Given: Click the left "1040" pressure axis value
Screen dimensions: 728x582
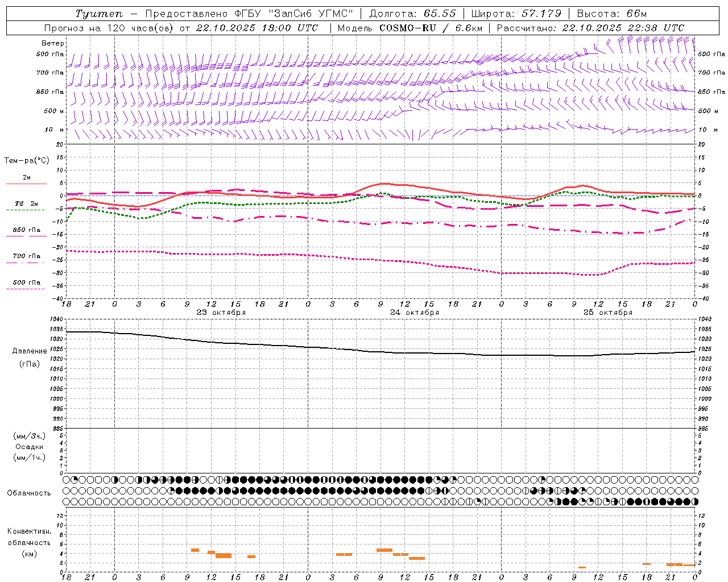Looking at the screenshot, I should coord(57,319).
